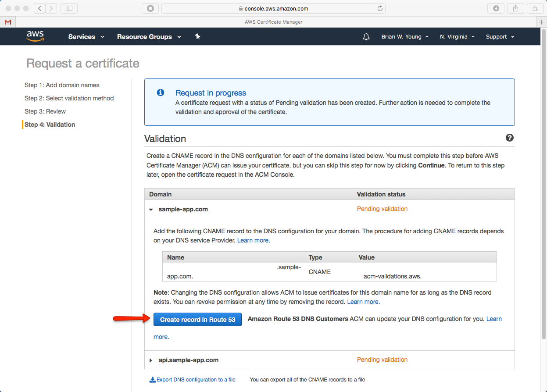Open a new Safari tab with plus button
This screenshot has height=392, width=547.
tap(542, 22)
